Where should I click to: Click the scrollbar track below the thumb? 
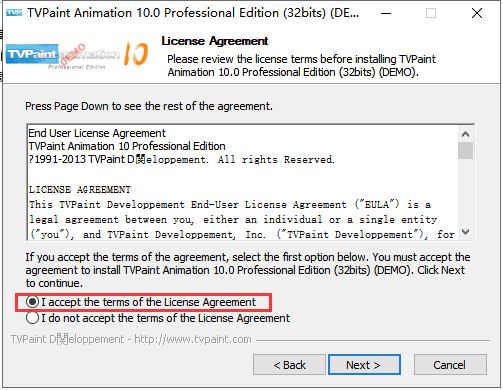click(x=465, y=192)
